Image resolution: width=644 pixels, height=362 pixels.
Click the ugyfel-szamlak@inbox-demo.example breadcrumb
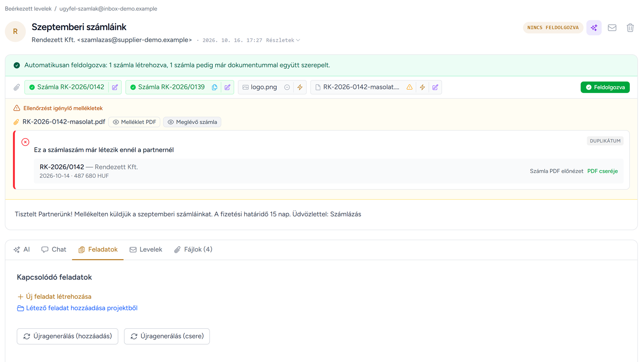[108, 8]
